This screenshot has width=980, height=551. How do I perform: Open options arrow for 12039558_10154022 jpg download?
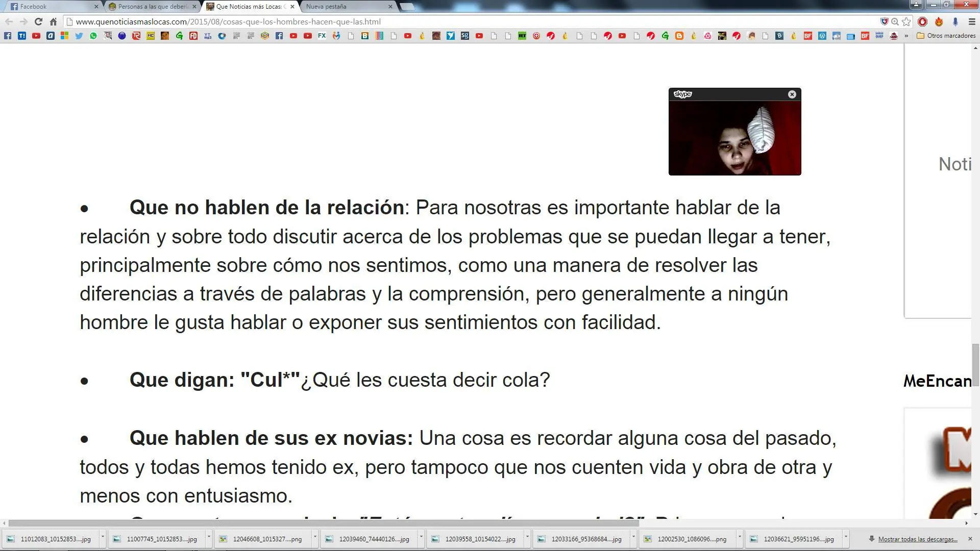pos(527,538)
